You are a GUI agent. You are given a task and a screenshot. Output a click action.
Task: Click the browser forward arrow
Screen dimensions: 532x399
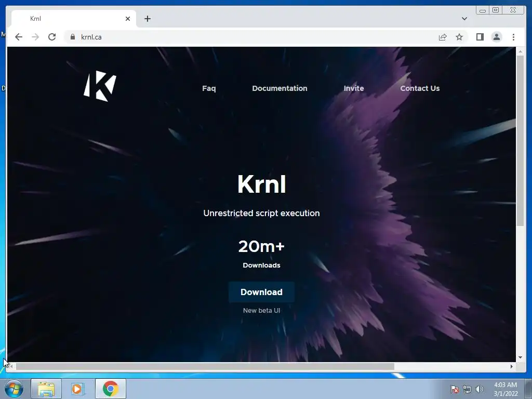(35, 37)
